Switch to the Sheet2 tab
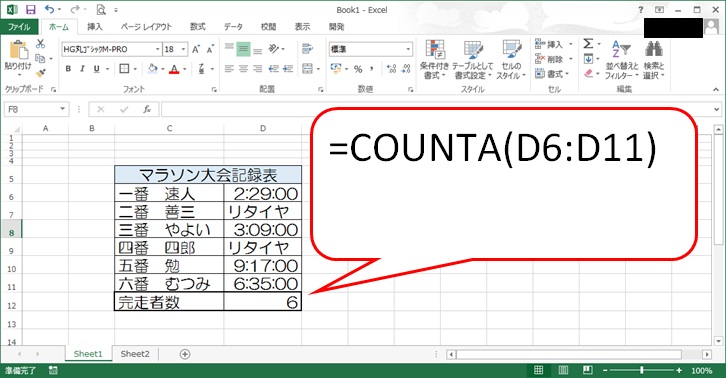This screenshot has height=378, width=726. click(x=135, y=354)
